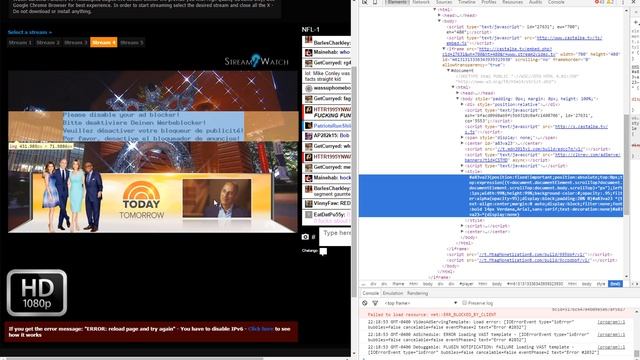Open the Sources tab in DevTools

click(444, 2)
